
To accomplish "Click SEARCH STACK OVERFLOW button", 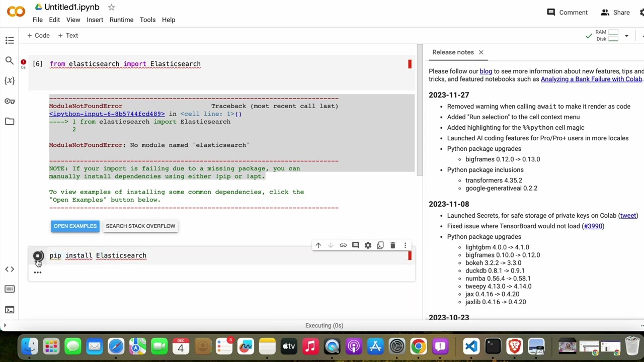I will tap(140, 226).
